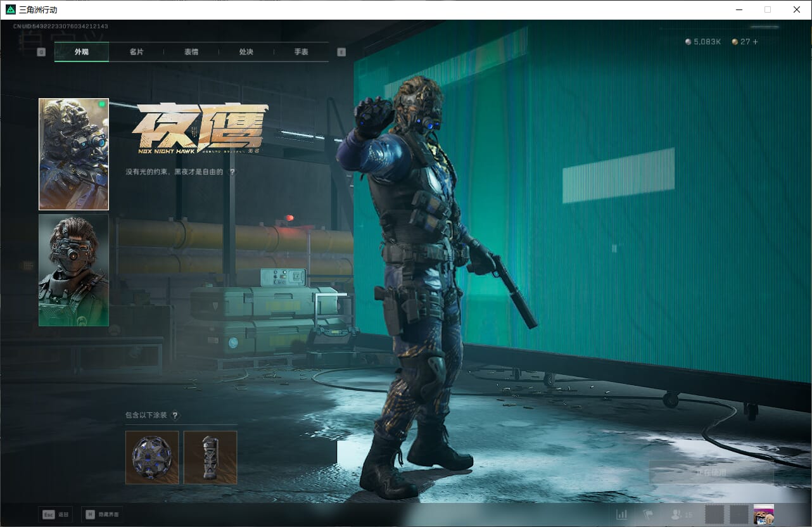
Task: Click the gold currency coin icon
Action: click(735, 42)
